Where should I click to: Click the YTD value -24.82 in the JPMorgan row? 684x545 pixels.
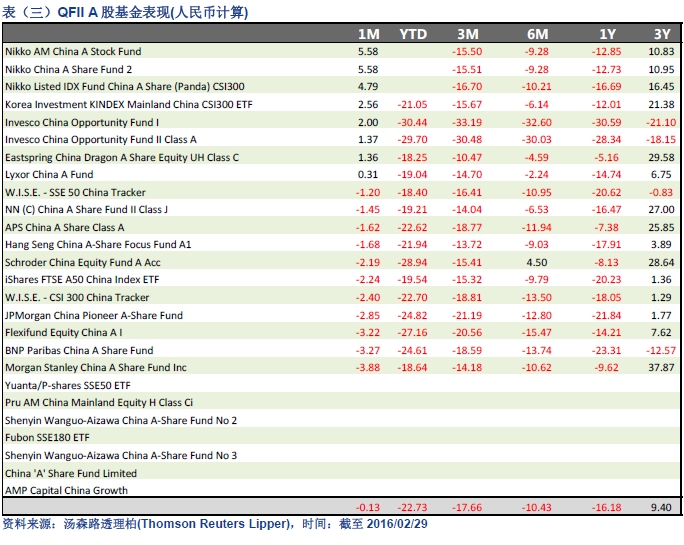click(412, 315)
